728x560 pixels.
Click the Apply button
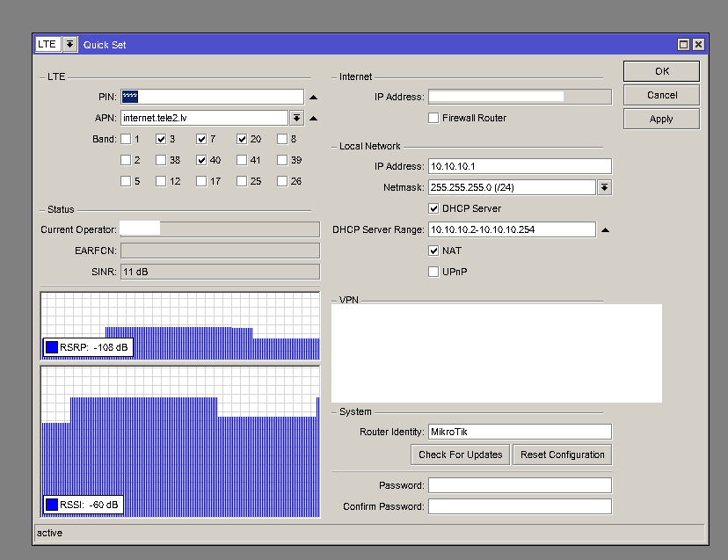pyautogui.click(x=661, y=119)
